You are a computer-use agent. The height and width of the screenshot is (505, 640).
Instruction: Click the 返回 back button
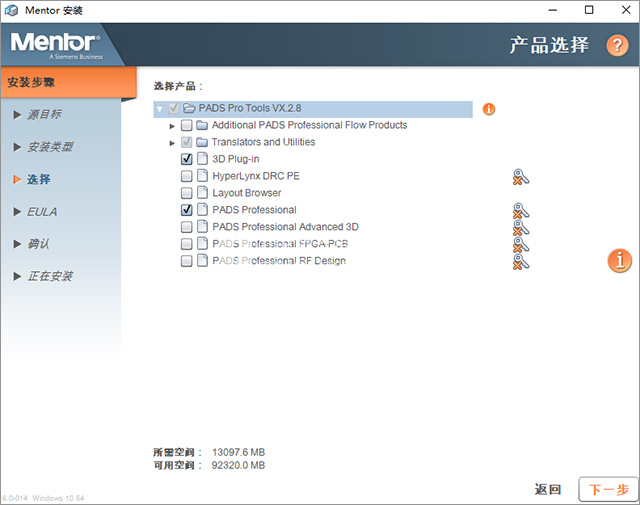548,489
